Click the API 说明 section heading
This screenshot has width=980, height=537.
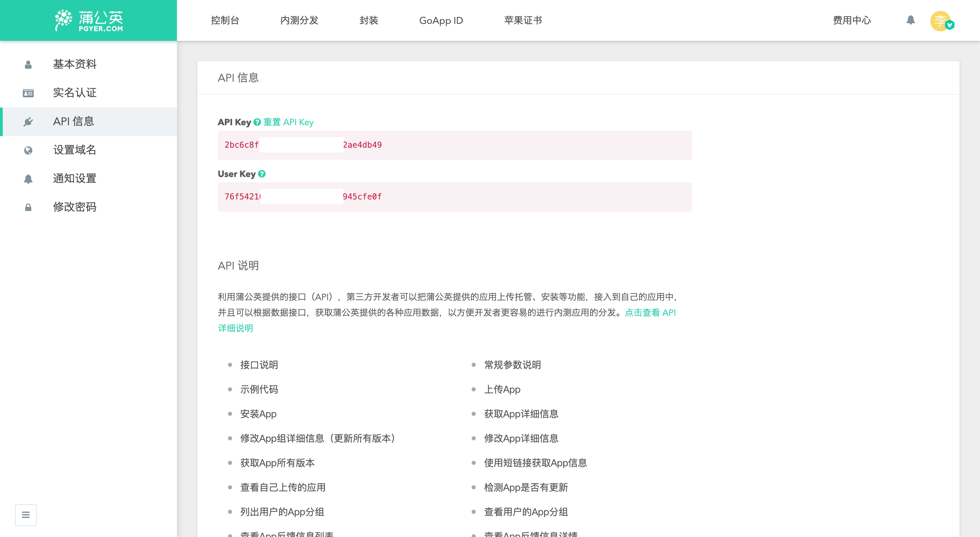(238, 265)
